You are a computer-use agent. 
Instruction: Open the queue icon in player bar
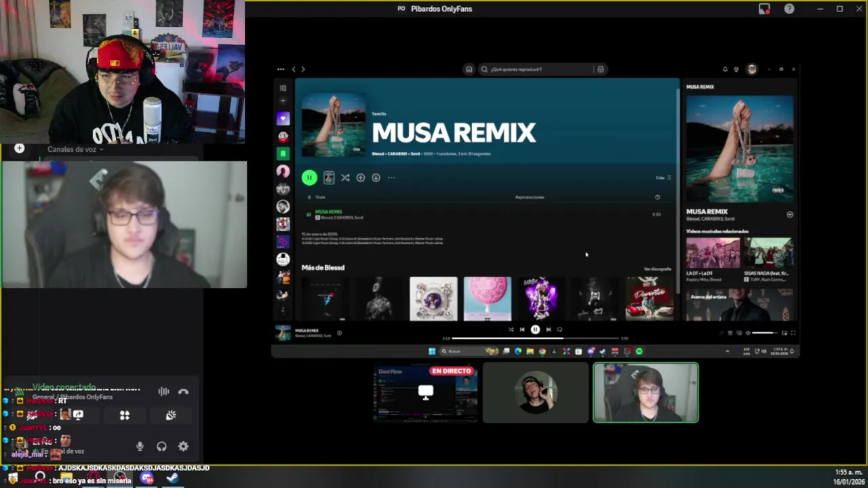pos(730,333)
